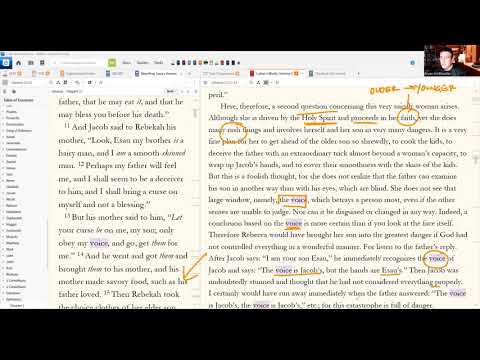This screenshot has height=360, width=480.
Task: Expand the Mark entry arrow
Action: 4,249
